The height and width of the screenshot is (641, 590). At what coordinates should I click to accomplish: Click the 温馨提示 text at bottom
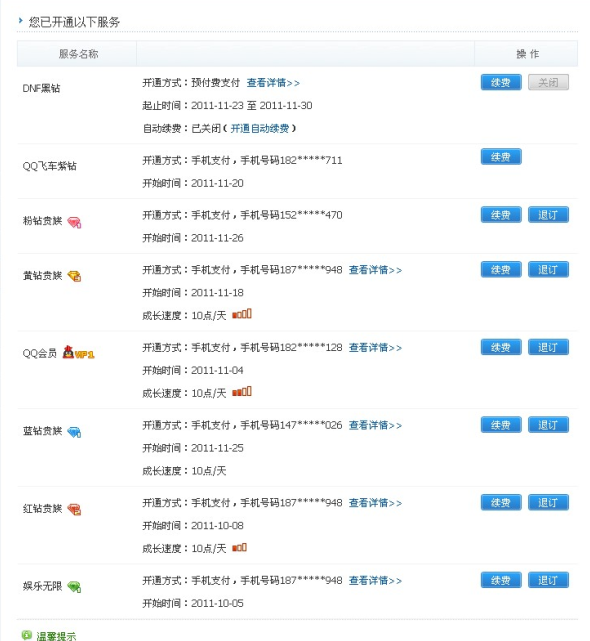(56, 636)
